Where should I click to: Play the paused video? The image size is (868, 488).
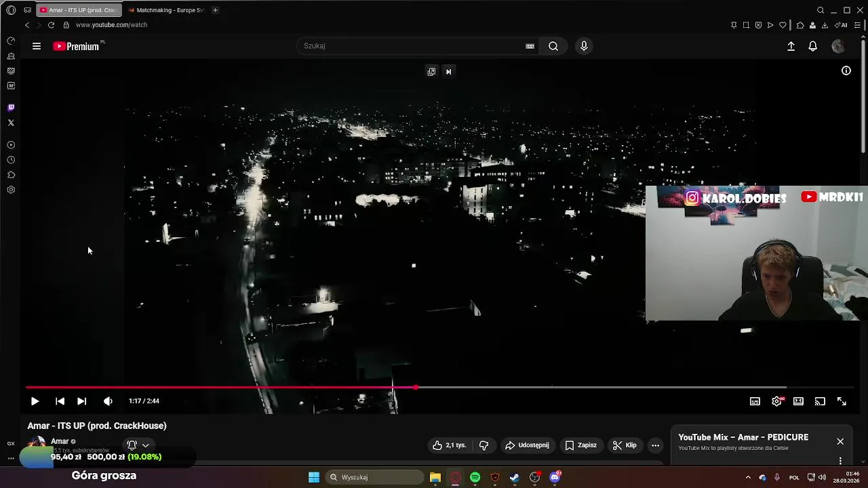pyautogui.click(x=35, y=401)
